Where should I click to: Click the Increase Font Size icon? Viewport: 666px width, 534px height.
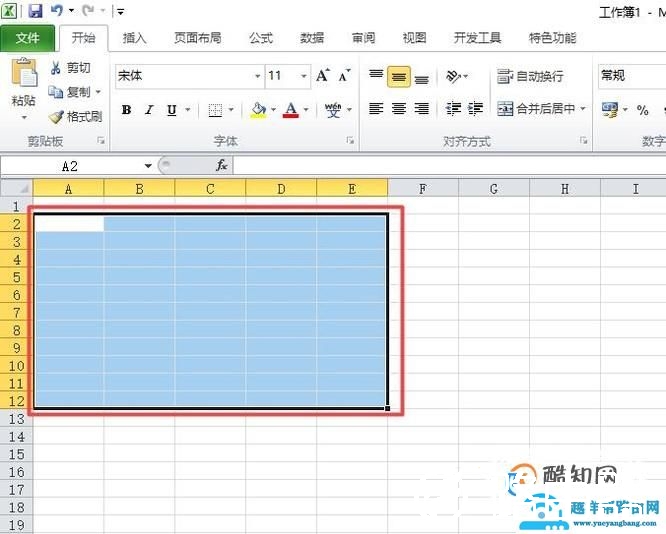[322, 76]
